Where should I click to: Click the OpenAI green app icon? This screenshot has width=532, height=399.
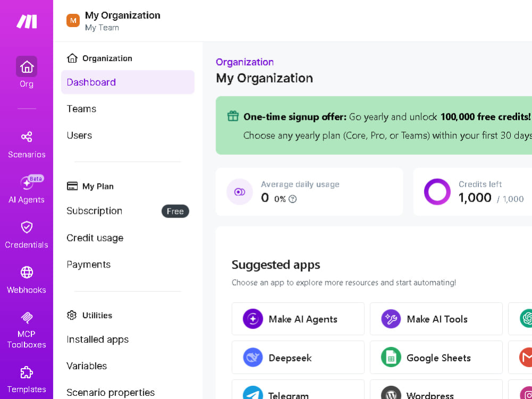pos(526,319)
